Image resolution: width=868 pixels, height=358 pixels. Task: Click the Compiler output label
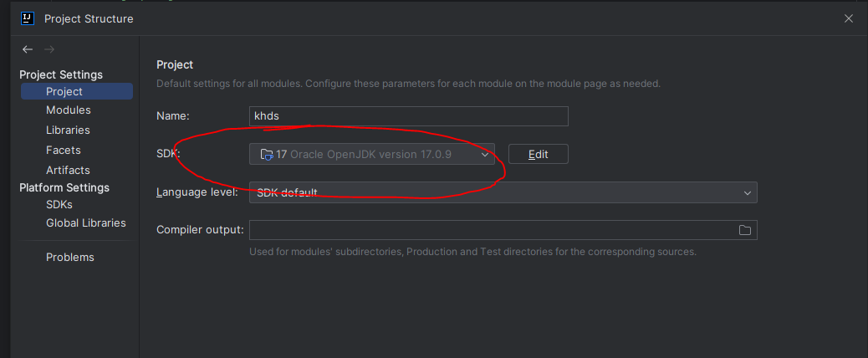pyautogui.click(x=200, y=230)
